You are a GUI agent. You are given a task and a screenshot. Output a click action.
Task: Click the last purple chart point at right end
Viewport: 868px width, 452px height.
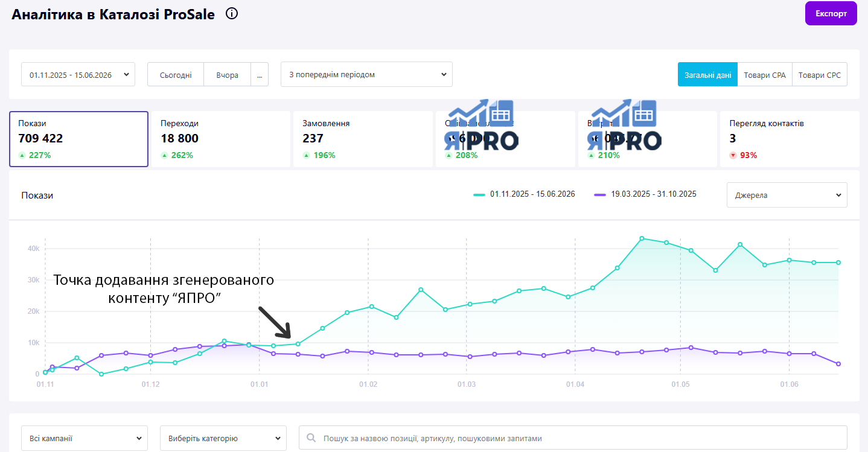pos(838,364)
